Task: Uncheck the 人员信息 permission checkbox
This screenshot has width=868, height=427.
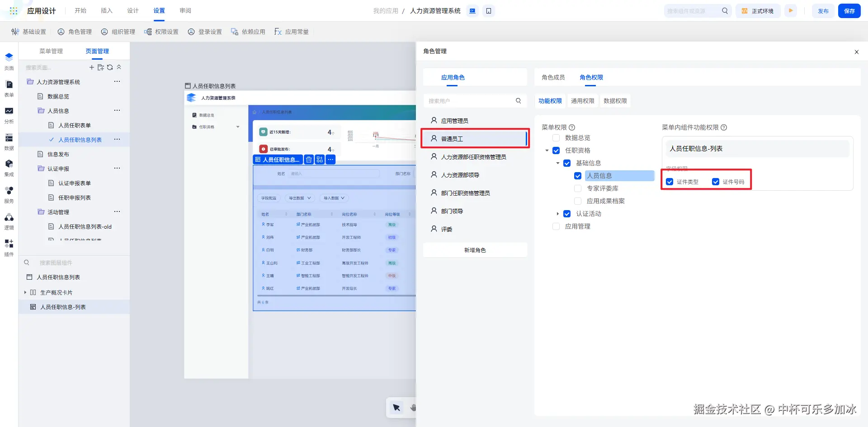Action: [x=578, y=176]
